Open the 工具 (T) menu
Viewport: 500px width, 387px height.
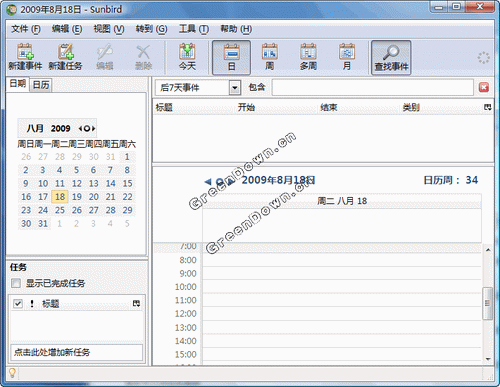point(194,29)
